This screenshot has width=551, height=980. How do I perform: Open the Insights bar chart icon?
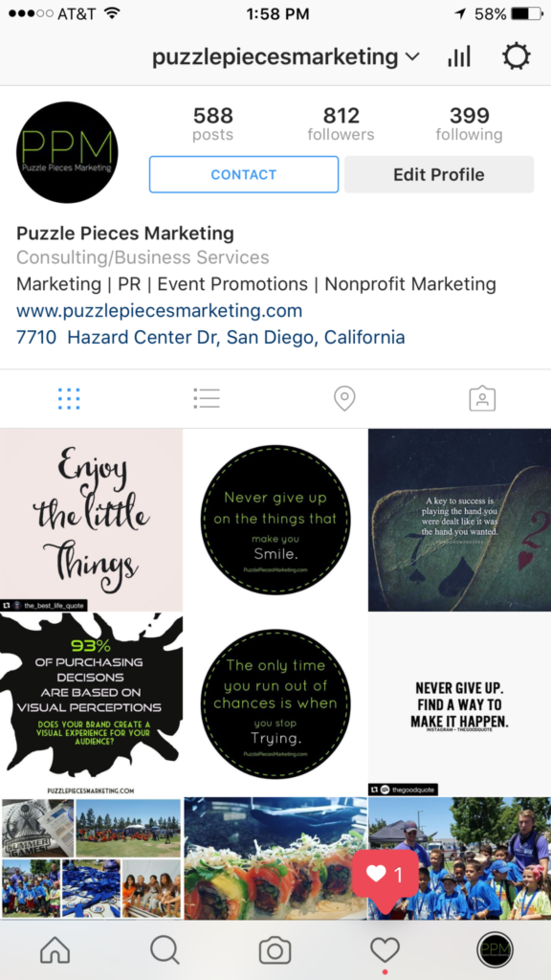click(x=458, y=56)
